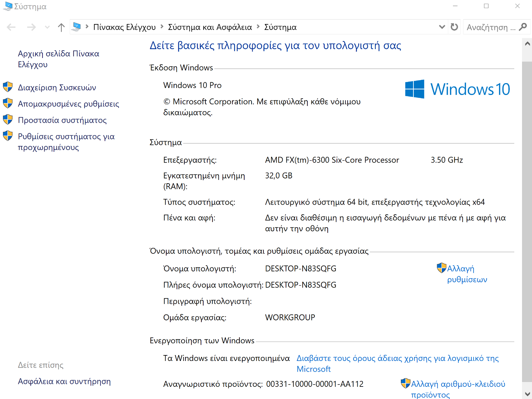This screenshot has height=399, width=532.
Task: Click the page heading Δείτε βασικές πληροφορίες
Action: 275,45
